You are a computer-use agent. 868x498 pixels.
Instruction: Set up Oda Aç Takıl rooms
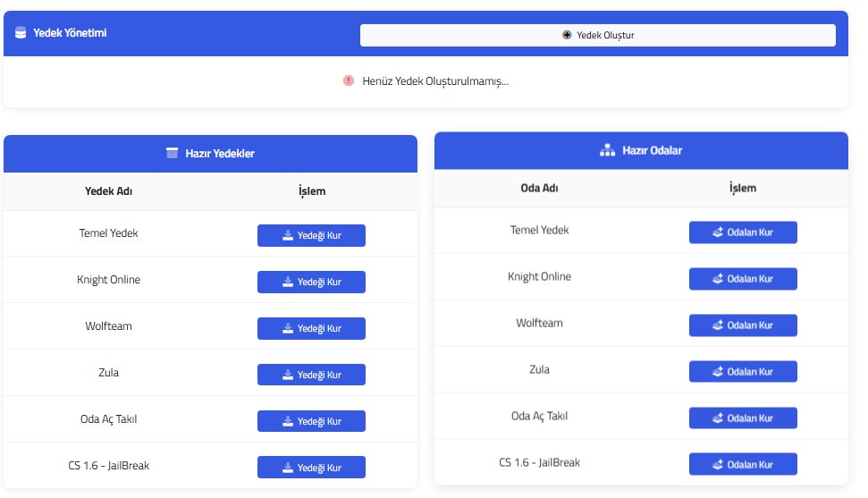pos(743,418)
